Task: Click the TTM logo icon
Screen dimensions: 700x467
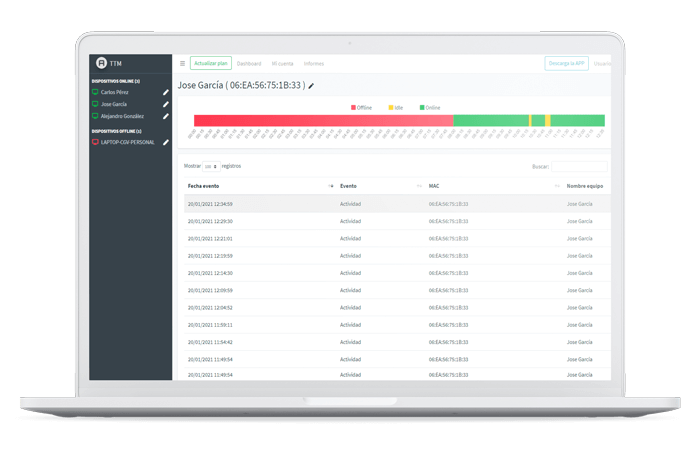Action: coord(100,63)
